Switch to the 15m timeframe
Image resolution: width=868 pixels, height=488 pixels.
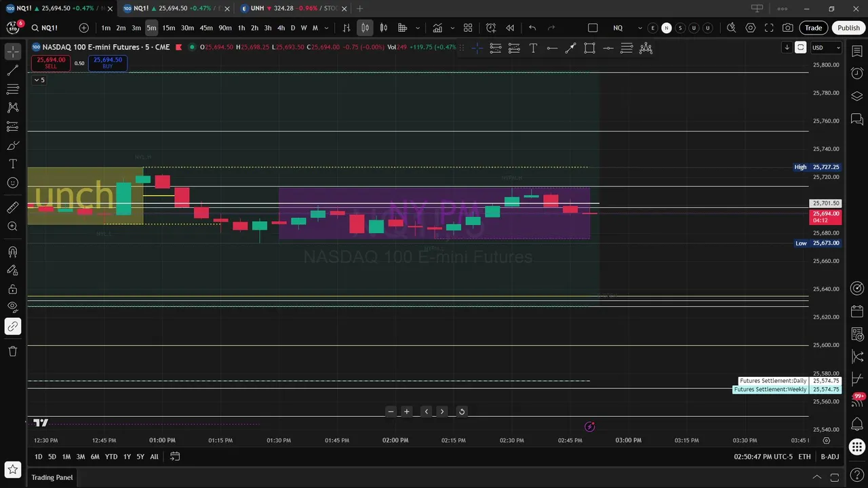168,28
